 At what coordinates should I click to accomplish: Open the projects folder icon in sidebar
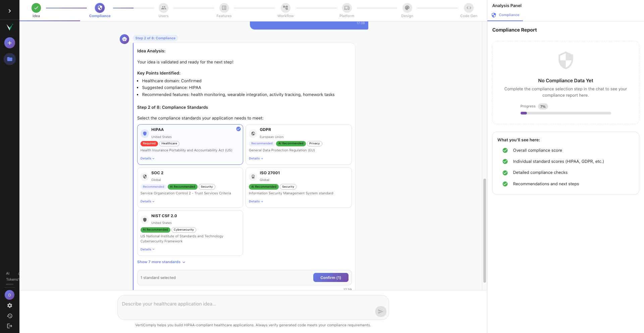[9, 59]
